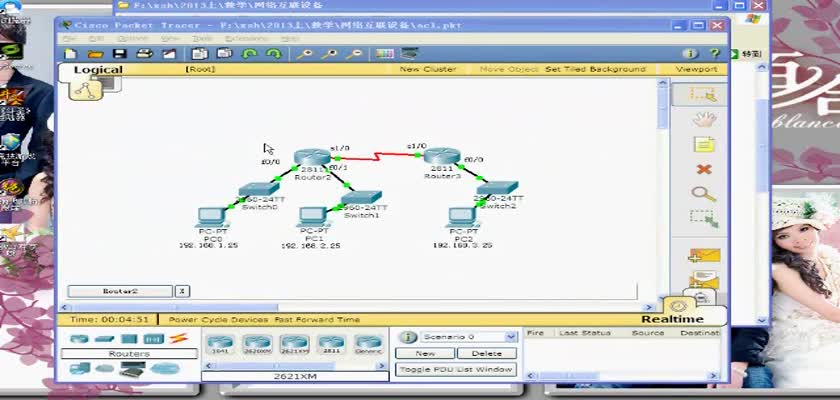The height and width of the screenshot is (400, 840).
Task: Launch the Activity Wizard icon
Action: tap(169, 54)
